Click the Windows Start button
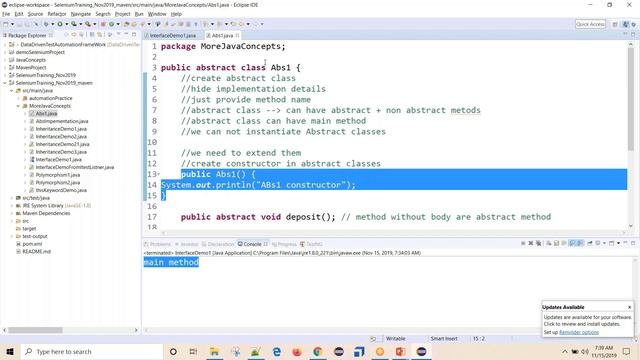The image size is (640, 360). pyautogui.click(x=10, y=351)
